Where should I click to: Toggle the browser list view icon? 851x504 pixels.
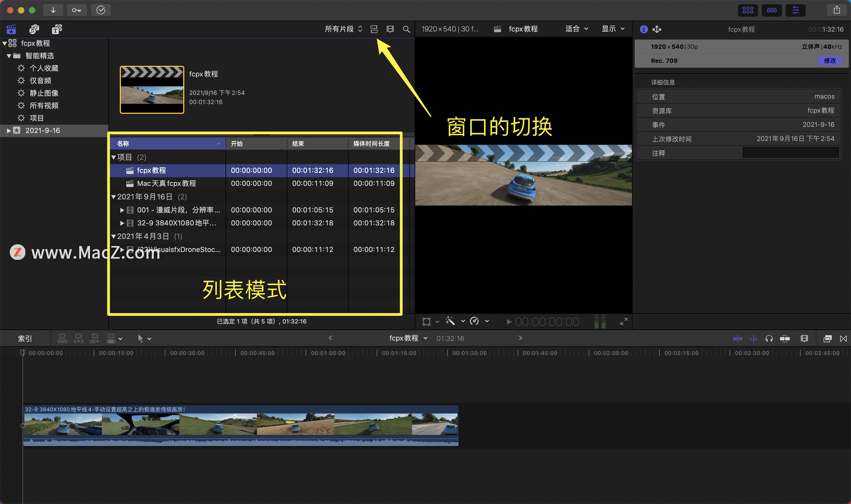[374, 29]
